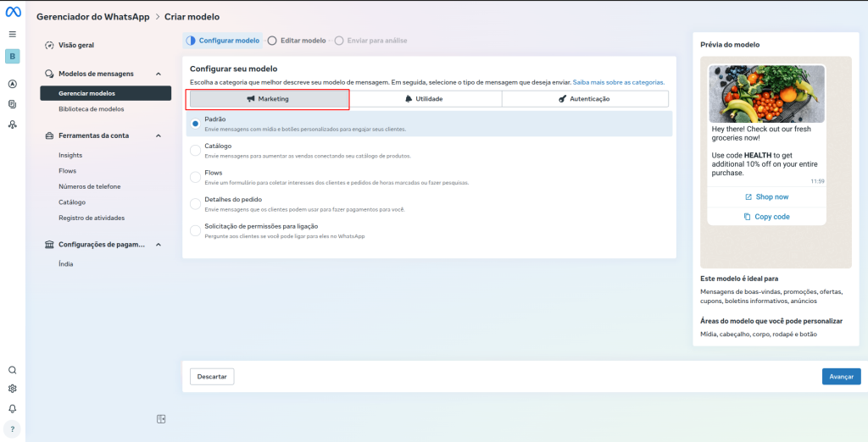Open 'Saiba mais sobre as categorias' link
868x442 pixels.
[619, 82]
